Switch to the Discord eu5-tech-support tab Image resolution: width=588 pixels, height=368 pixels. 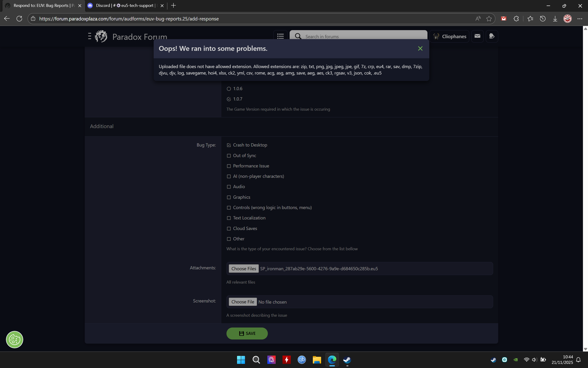point(125,6)
